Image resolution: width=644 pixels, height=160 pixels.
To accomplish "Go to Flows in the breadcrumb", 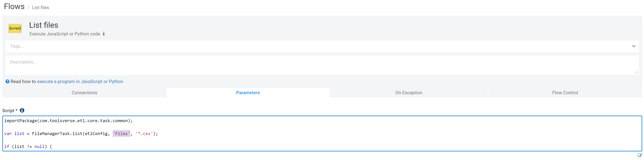I will [x=14, y=6].
